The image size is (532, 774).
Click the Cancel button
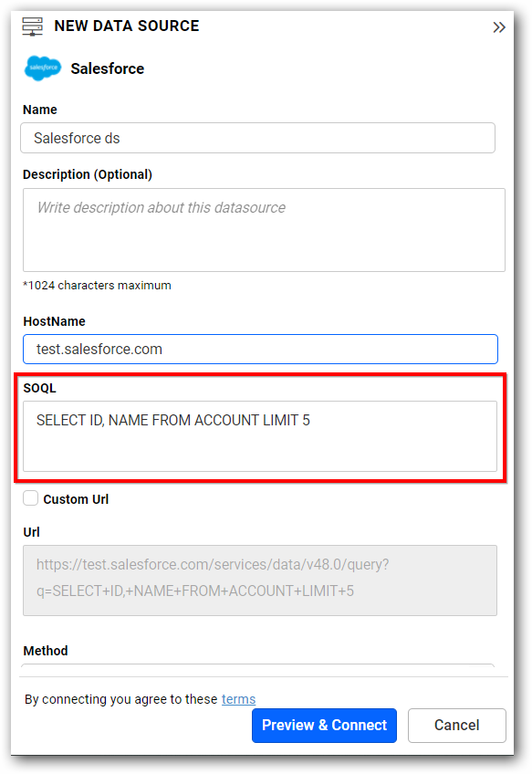(x=456, y=726)
